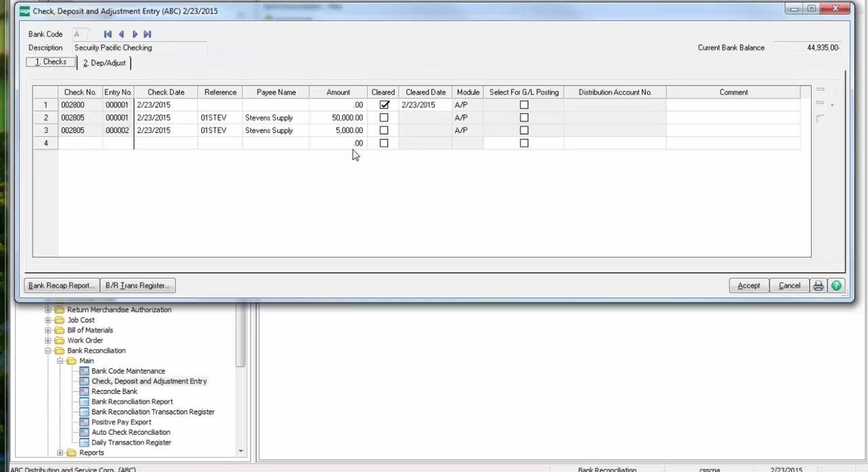Go to first bank code record
Viewport: 868px width, 472px height.
(x=108, y=34)
